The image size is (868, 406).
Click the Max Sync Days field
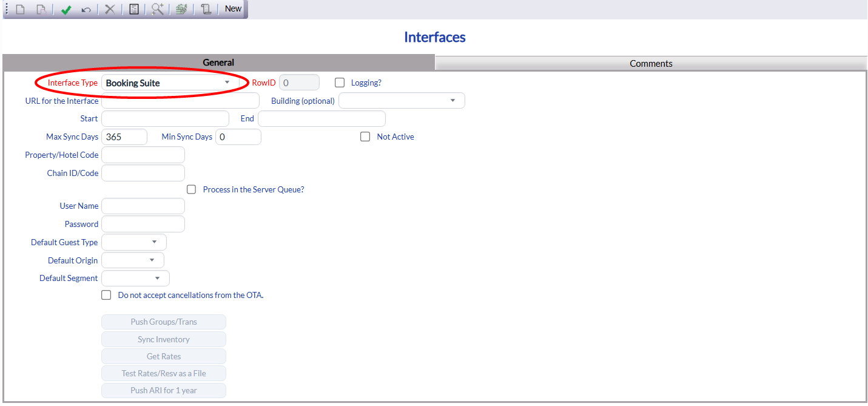click(124, 137)
